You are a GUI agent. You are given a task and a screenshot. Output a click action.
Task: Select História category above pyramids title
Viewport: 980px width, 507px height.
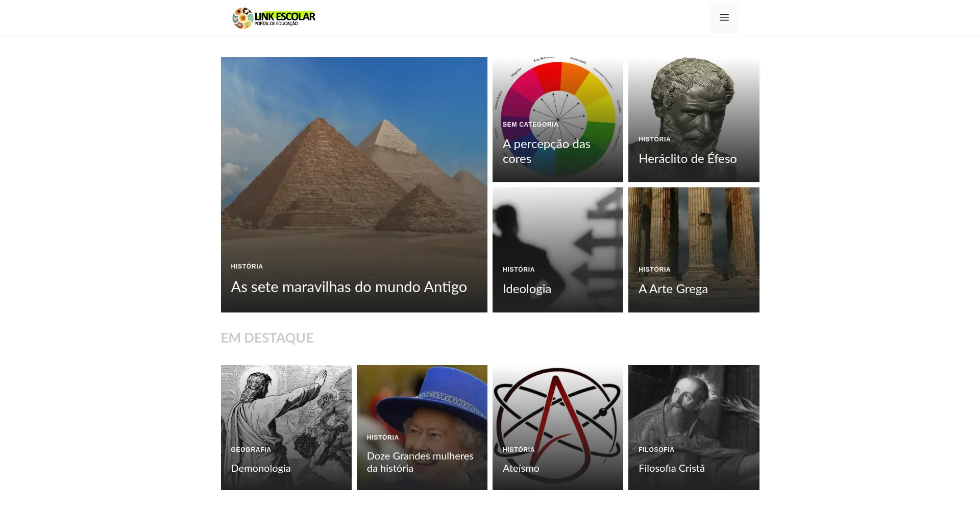coord(247,267)
